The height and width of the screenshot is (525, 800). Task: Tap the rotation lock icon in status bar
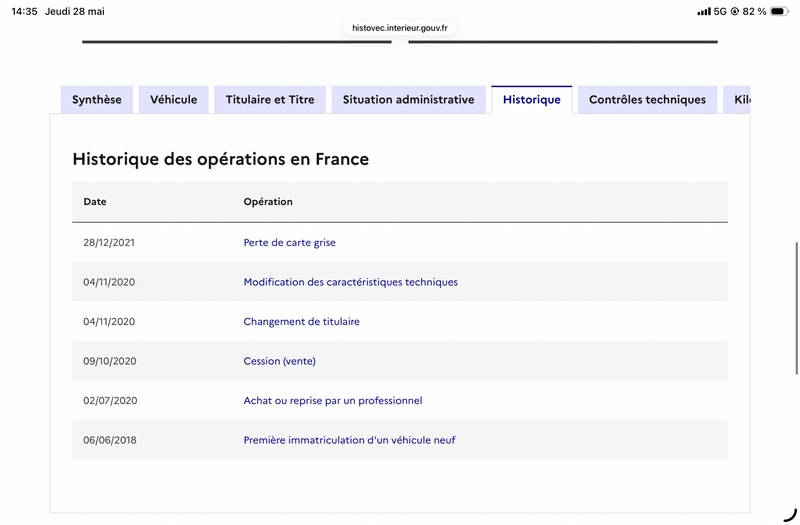click(735, 11)
